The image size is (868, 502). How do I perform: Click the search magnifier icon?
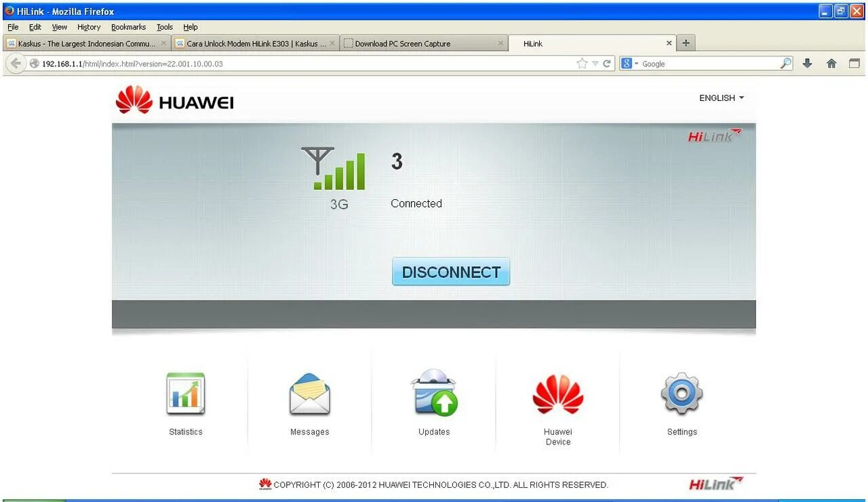point(785,64)
